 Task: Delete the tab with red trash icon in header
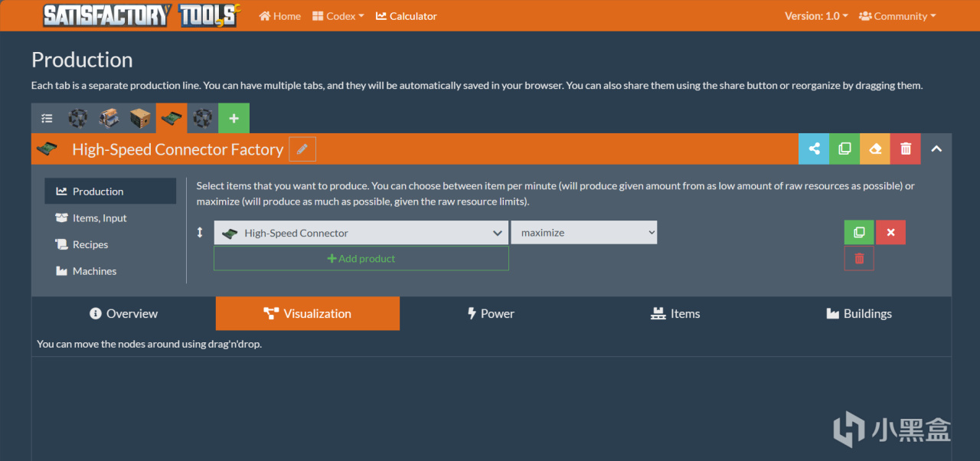(x=906, y=149)
